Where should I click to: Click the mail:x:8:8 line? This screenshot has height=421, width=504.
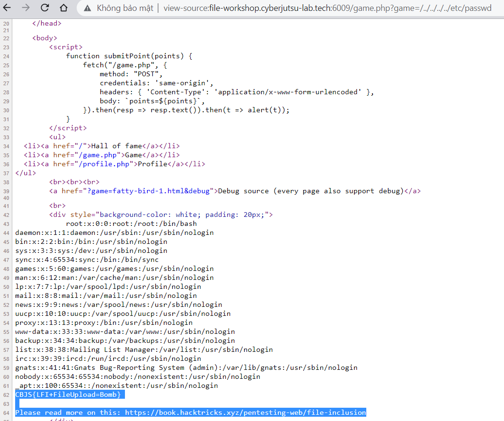click(x=106, y=296)
